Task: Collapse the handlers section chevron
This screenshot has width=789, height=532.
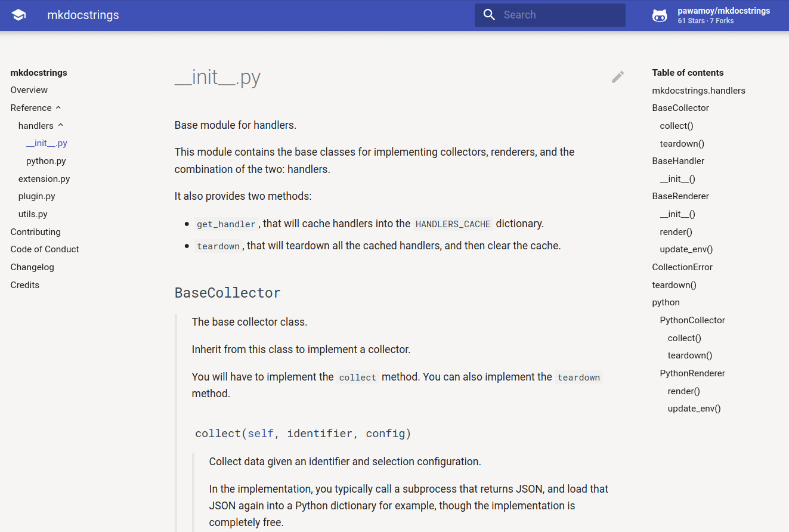Action: coord(61,126)
